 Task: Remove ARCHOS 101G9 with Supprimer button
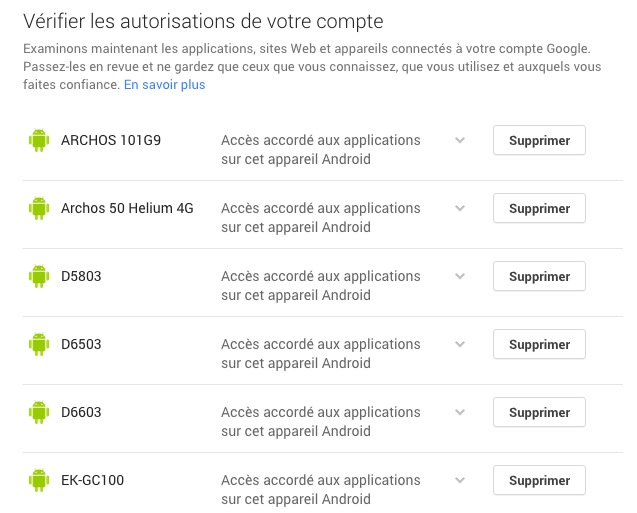coord(539,141)
